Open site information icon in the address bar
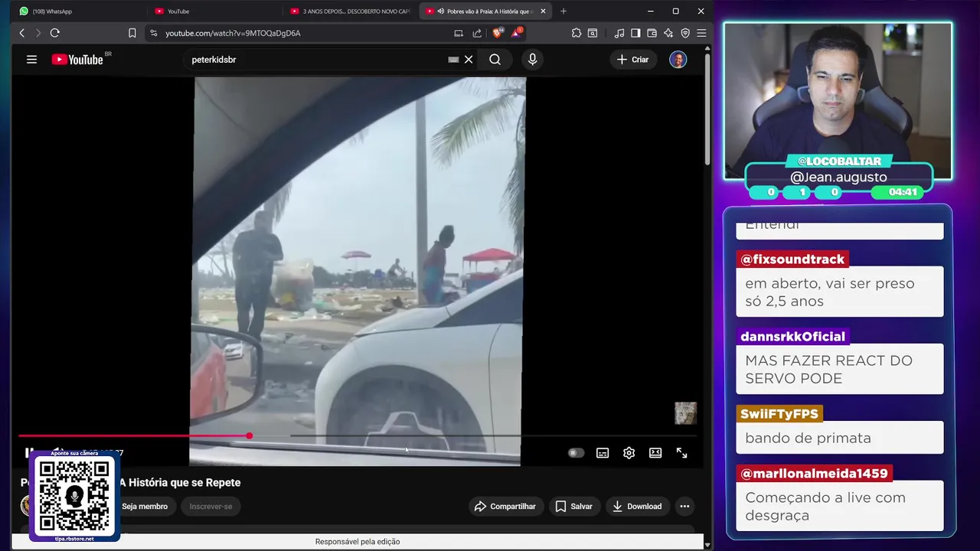This screenshot has width=980, height=551. tap(153, 33)
